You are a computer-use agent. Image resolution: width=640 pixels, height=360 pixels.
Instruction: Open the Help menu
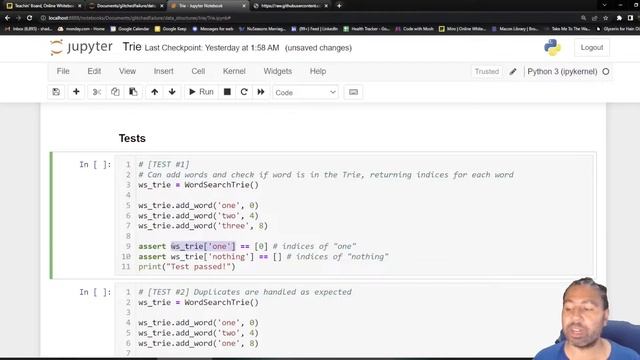point(318,71)
